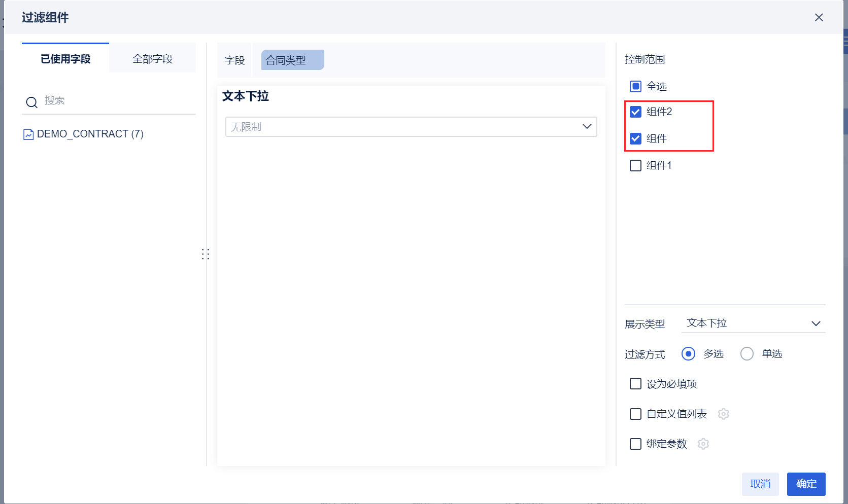This screenshot has height=504, width=848.
Task: Enable the 组件1 checkbox
Action: click(x=635, y=165)
